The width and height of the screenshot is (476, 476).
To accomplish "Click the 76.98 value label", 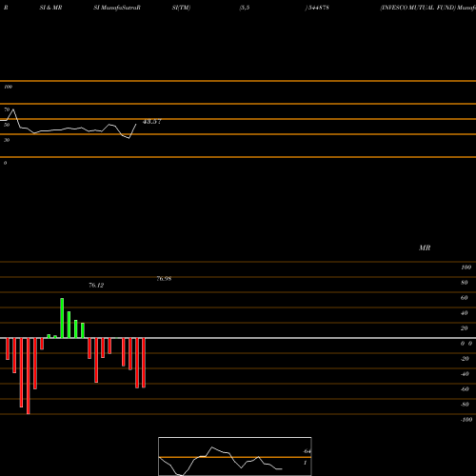I will pos(164,279).
